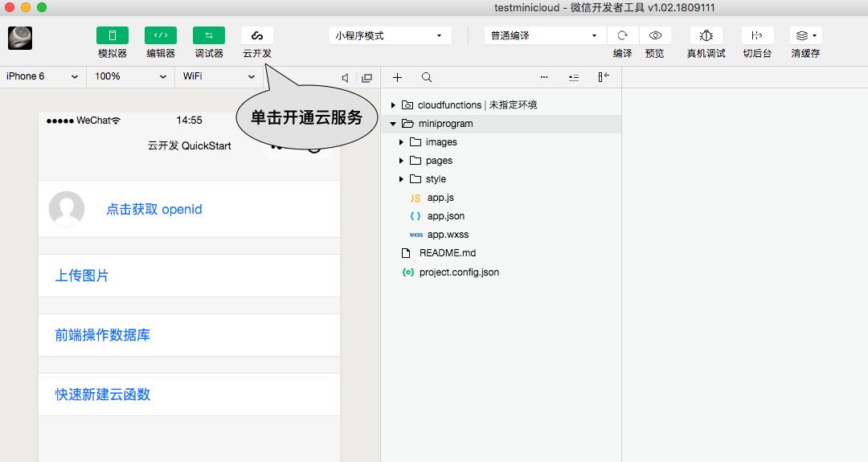Add a new file with plus icon
Image resolution: width=868 pixels, height=462 pixels.
(397, 77)
